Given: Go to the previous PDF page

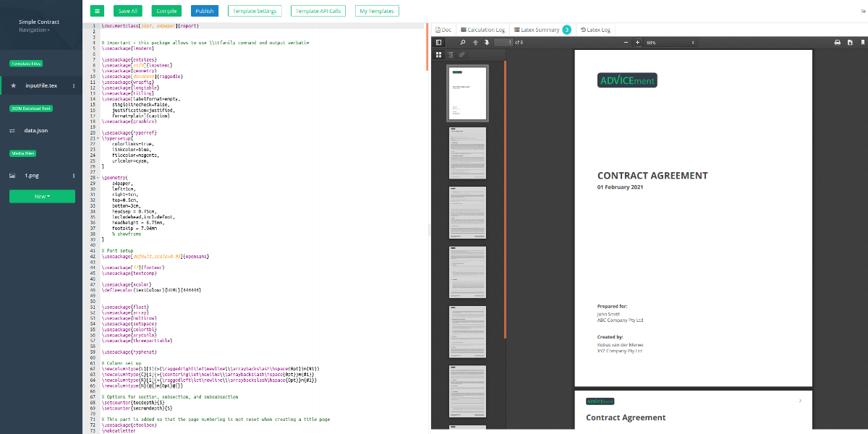Looking at the screenshot, I should [x=475, y=42].
